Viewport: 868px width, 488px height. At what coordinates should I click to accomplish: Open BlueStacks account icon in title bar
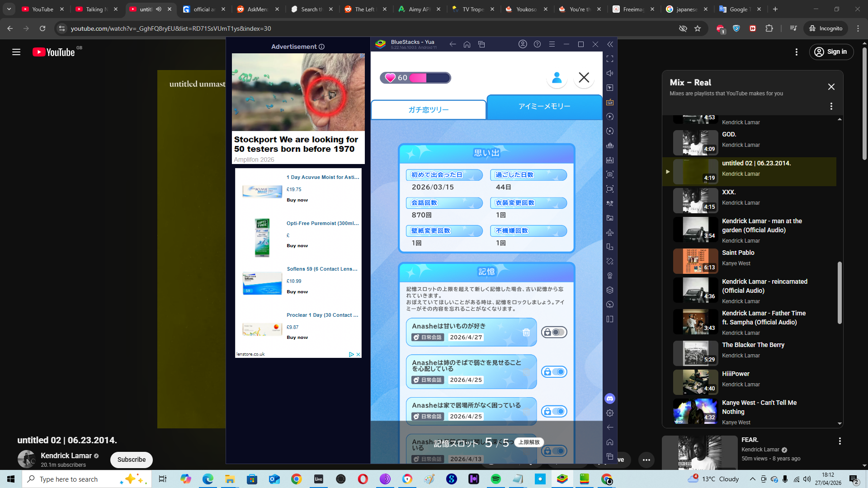[x=523, y=44]
